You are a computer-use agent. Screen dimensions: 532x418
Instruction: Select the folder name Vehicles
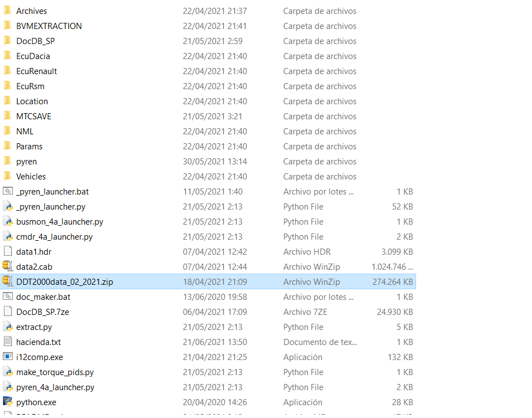tap(31, 177)
